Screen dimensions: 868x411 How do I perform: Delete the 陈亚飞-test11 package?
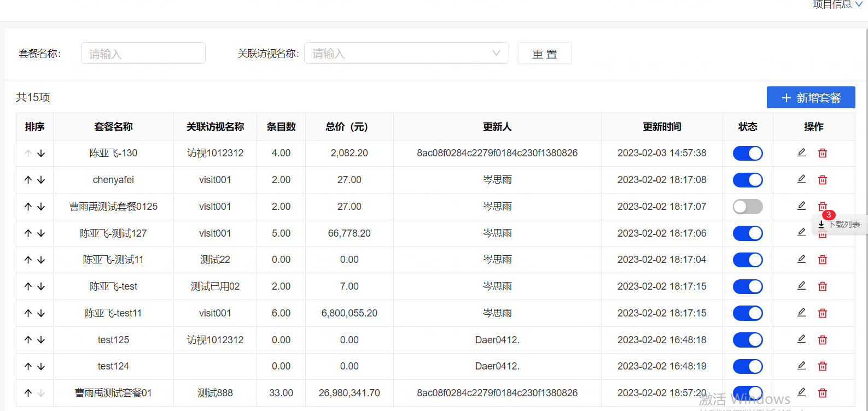(823, 313)
